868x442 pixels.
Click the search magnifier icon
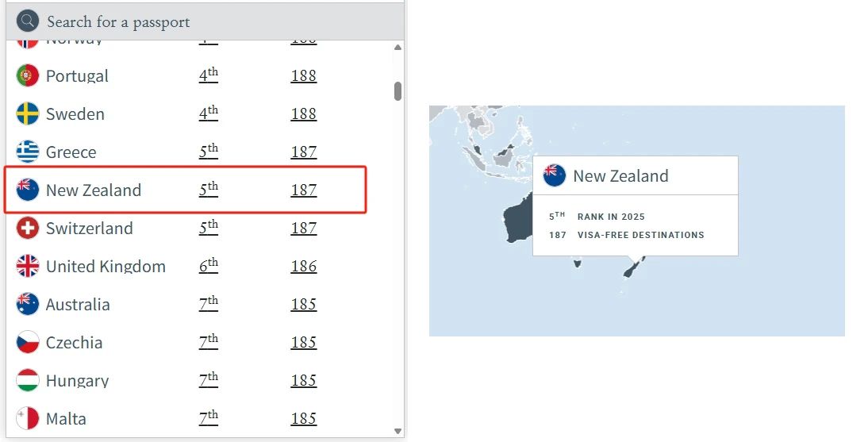pyautogui.click(x=27, y=21)
